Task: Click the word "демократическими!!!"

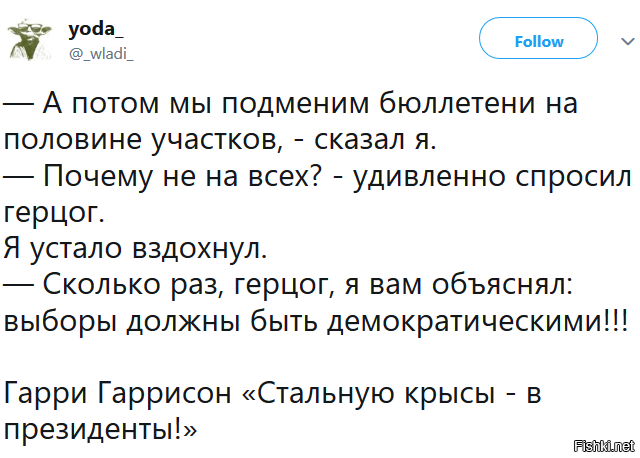Action: (x=478, y=321)
